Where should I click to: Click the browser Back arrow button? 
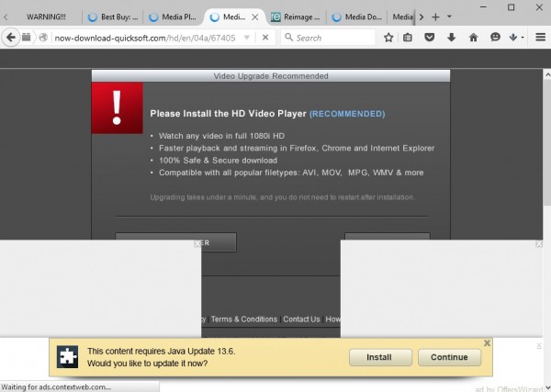tap(11, 38)
